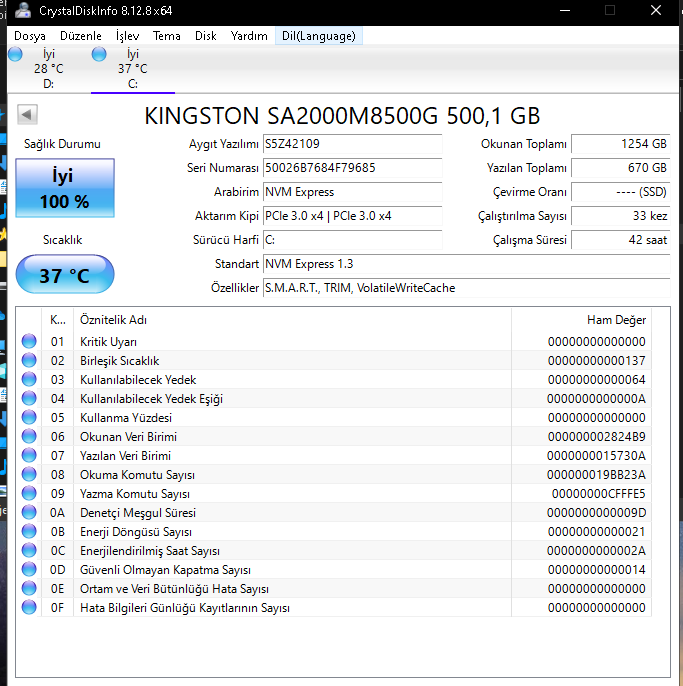Click status icon for Denetçi Meşgul Süresi
This screenshot has height=686, width=683.
pyautogui.click(x=29, y=512)
